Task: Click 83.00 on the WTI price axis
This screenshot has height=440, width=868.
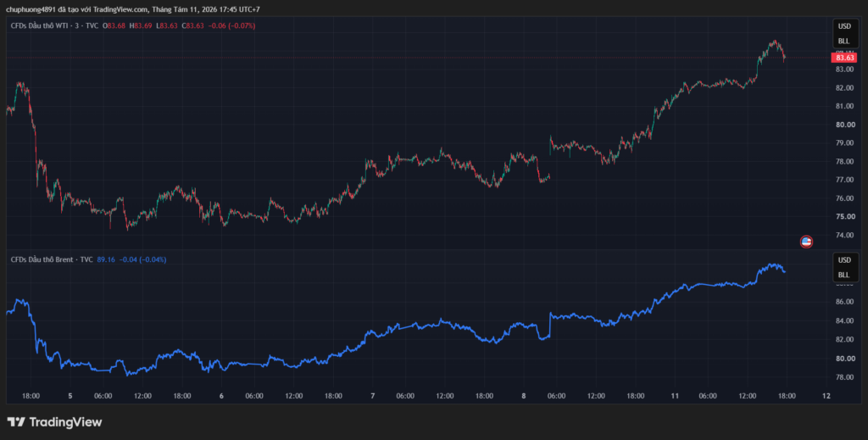Action: [844, 70]
